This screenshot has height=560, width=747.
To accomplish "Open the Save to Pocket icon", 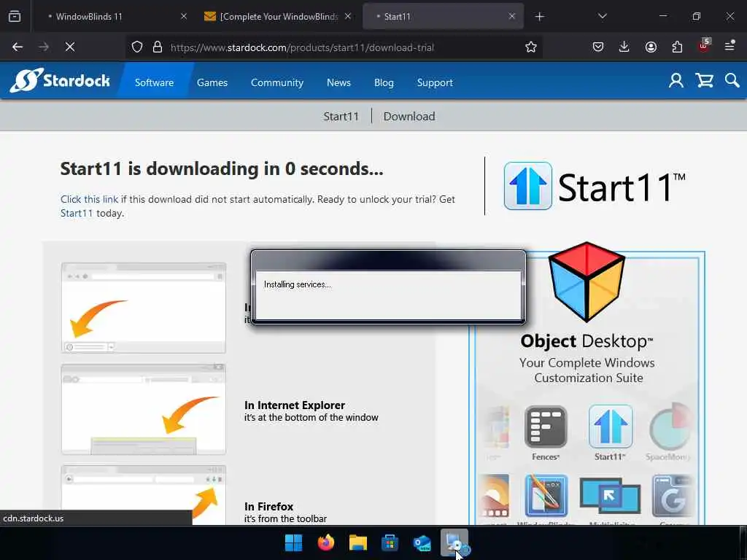I will [598, 47].
